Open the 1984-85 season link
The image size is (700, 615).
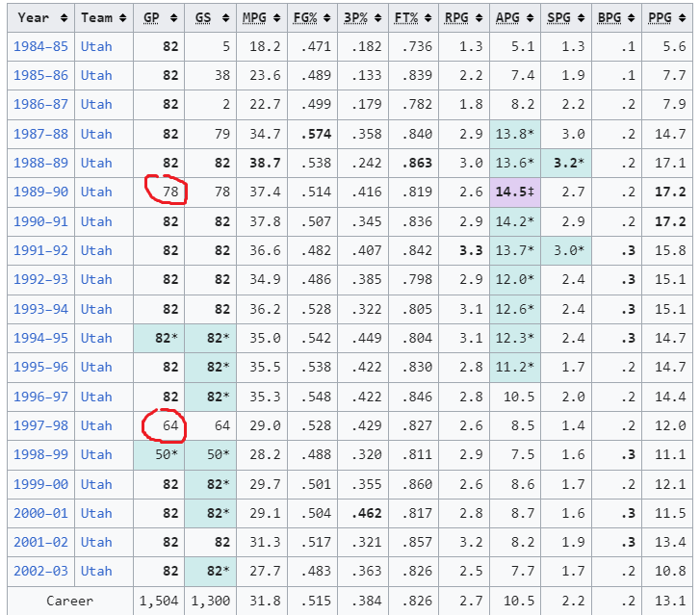click(x=40, y=46)
